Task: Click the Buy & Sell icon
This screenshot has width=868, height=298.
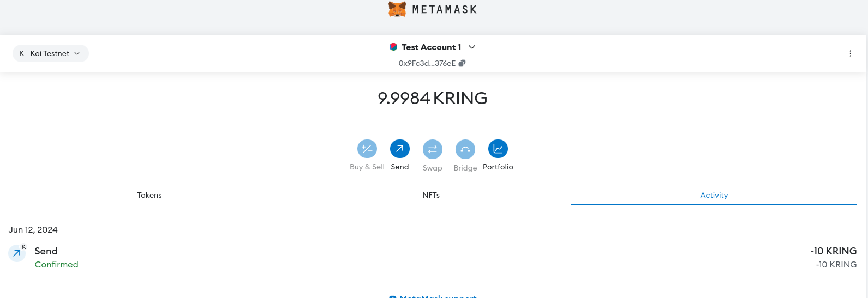Action: click(x=367, y=149)
